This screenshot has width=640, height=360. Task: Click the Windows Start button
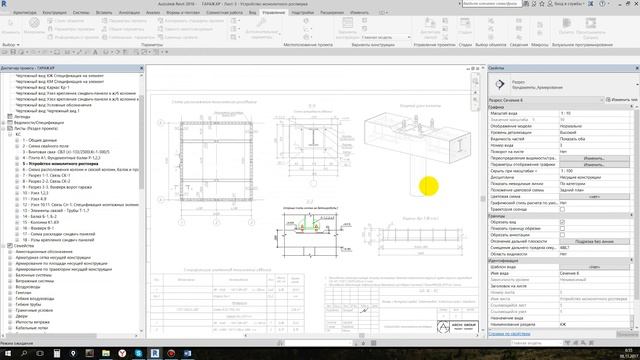pos(8,353)
